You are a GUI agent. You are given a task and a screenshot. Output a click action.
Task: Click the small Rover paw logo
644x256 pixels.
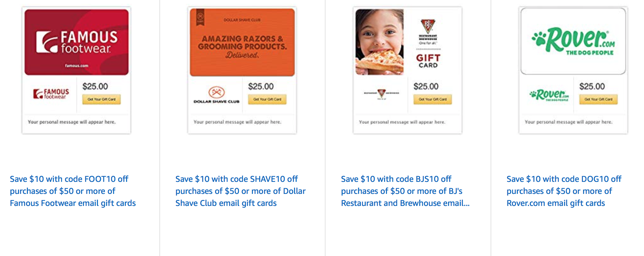tap(549, 94)
